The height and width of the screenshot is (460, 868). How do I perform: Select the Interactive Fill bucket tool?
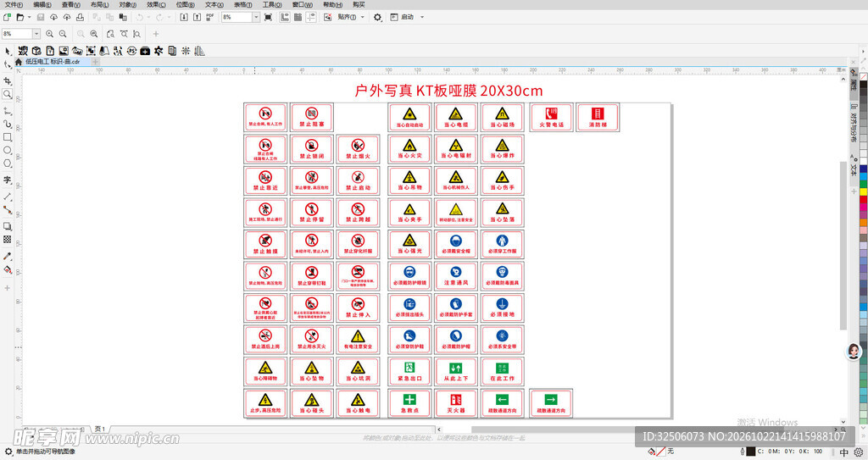coord(7,269)
